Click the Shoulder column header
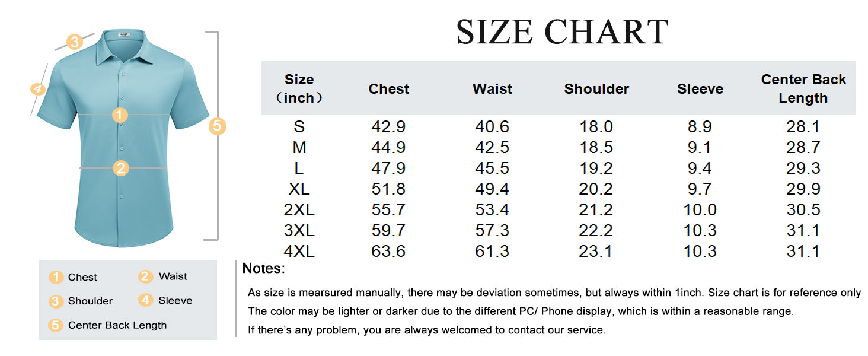 (x=596, y=89)
